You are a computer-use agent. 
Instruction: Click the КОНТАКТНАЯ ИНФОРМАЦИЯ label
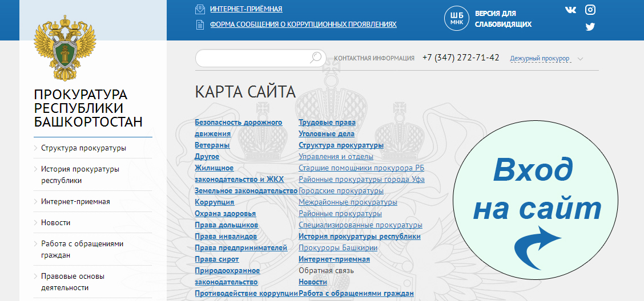click(x=374, y=58)
